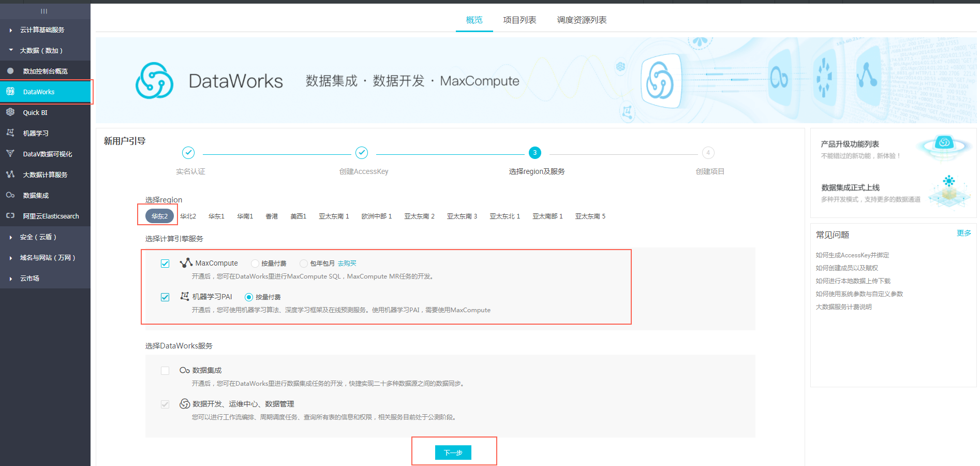Click the 大数据计算服务 sidebar icon
This screenshot has height=466, width=980.
[x=10, y=174]
